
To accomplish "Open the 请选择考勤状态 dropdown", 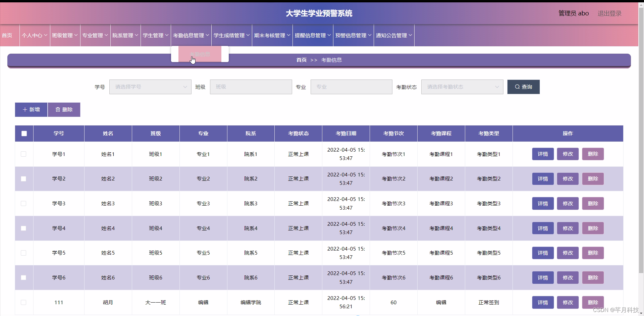I will click(x=462, y=87).
